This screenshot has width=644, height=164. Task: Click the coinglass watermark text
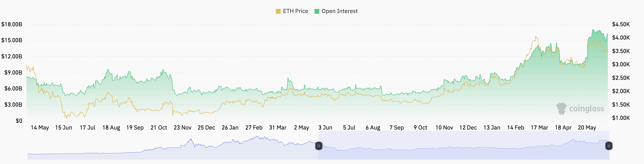[x=587, y=109]
